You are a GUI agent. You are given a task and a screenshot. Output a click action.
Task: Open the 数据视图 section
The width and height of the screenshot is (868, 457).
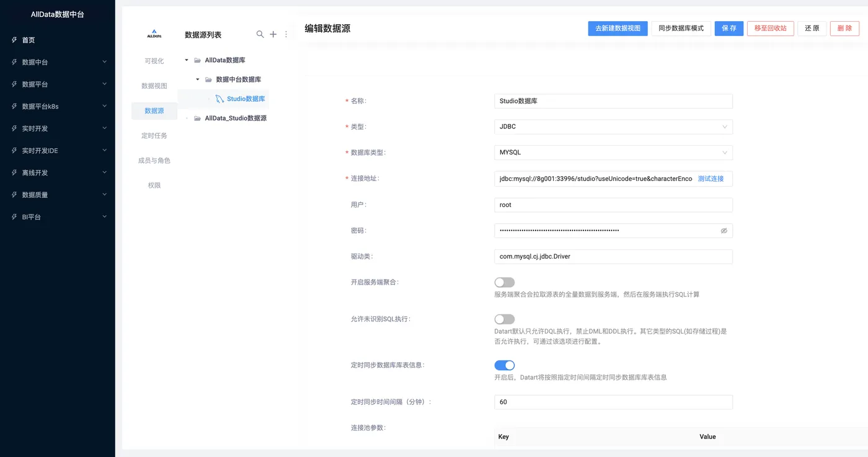154,86
